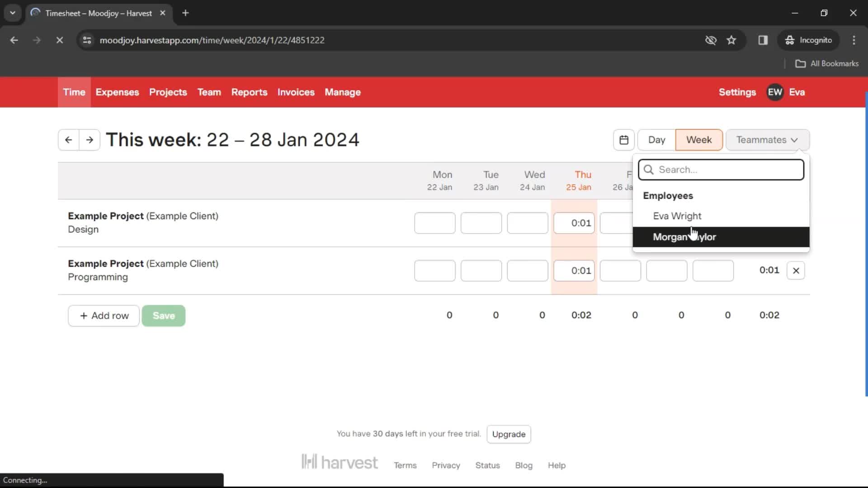Image resolution: width=868 pixels, height=488 pixels.
Task: Click the Invoices menu item
Action: [x=296, y=92]
